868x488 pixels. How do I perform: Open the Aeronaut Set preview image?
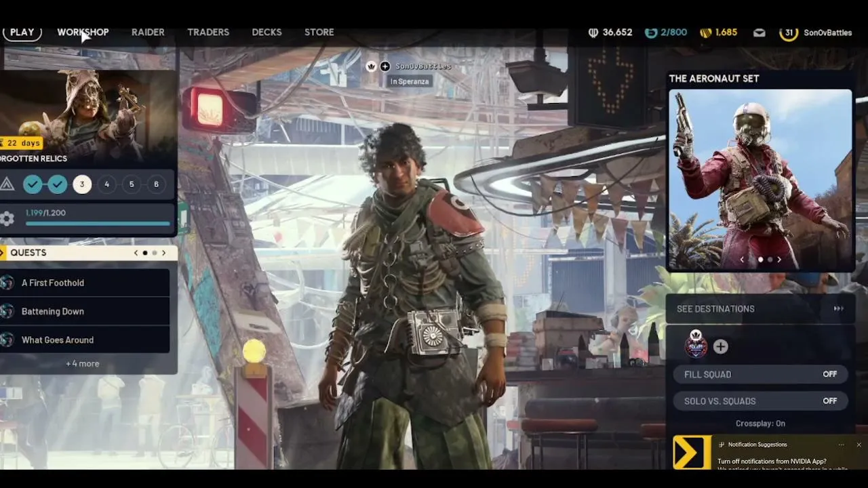pos(760,180)
